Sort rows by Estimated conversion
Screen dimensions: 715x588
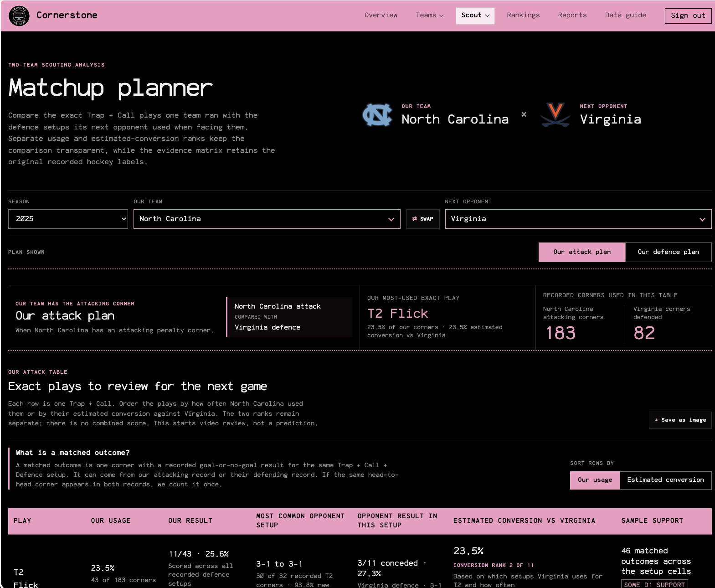(x=666, y=480)
